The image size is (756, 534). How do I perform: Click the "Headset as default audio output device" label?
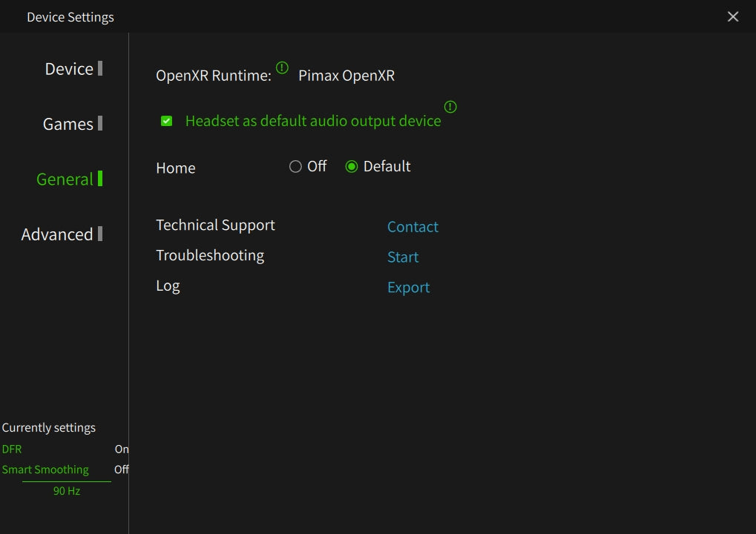[312, 121]
